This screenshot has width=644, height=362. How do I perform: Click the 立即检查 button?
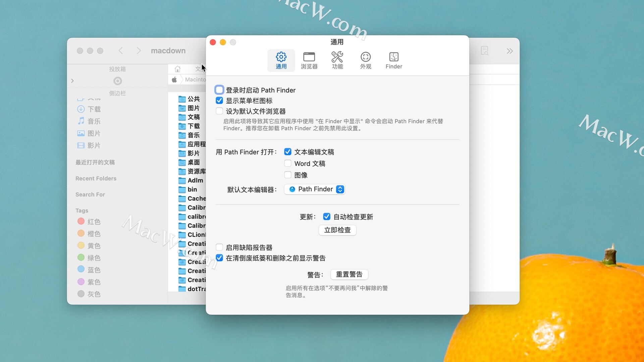pyautogui.click(x=337, y=230)
